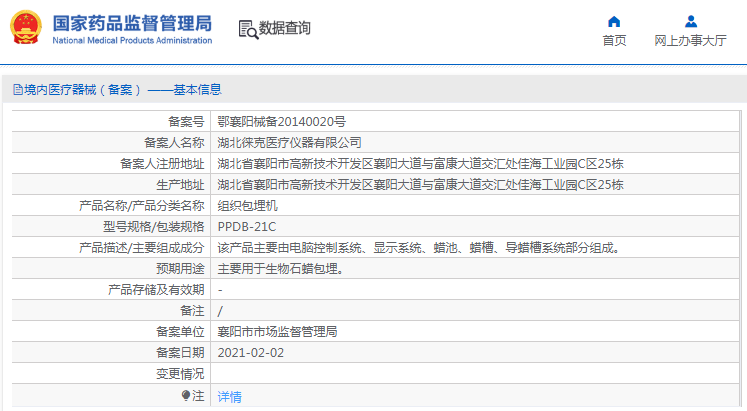Viewport: 747px width, 411px height.
Task: Select 襄阳市市场监督管理局 in 备案单位 row
Action: (x=277, y=331)
